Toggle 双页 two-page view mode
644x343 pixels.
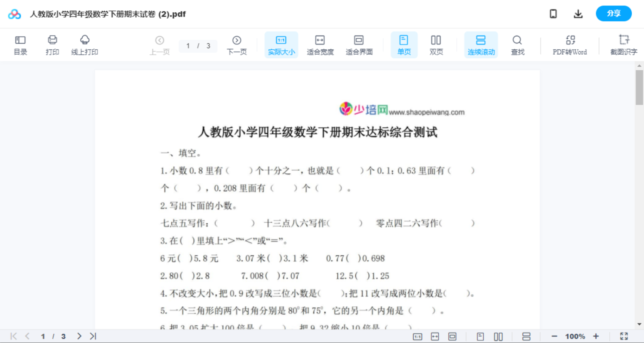pos(436,45)
